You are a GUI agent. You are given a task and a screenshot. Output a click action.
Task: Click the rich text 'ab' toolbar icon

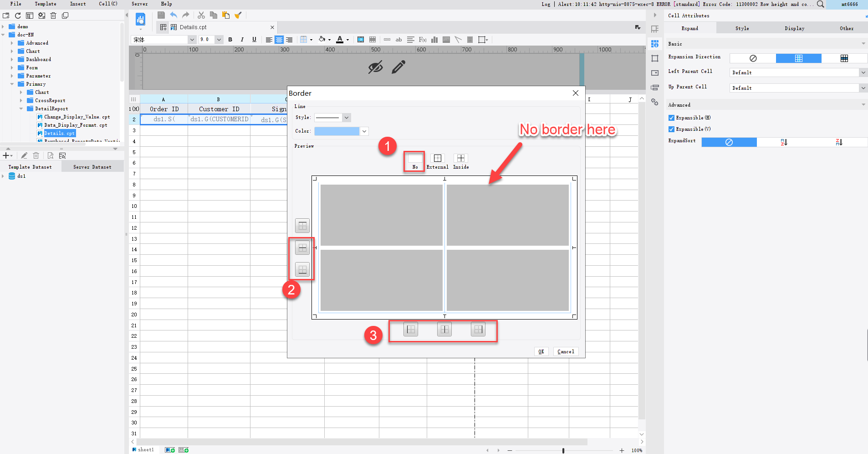(x=398, y=40)
